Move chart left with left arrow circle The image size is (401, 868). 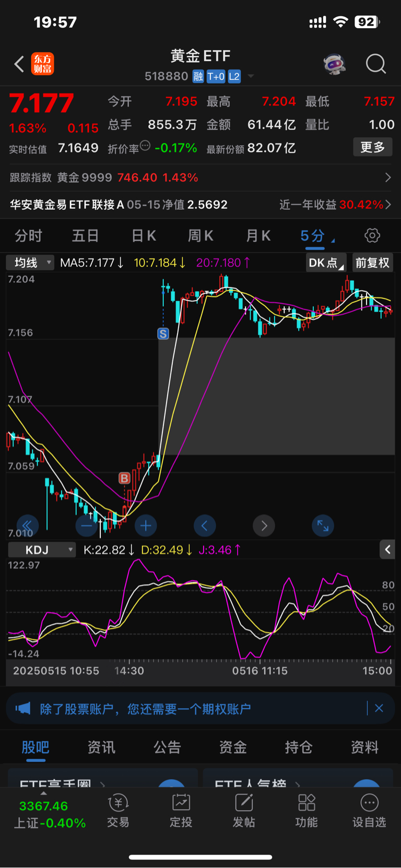(205, 526)
